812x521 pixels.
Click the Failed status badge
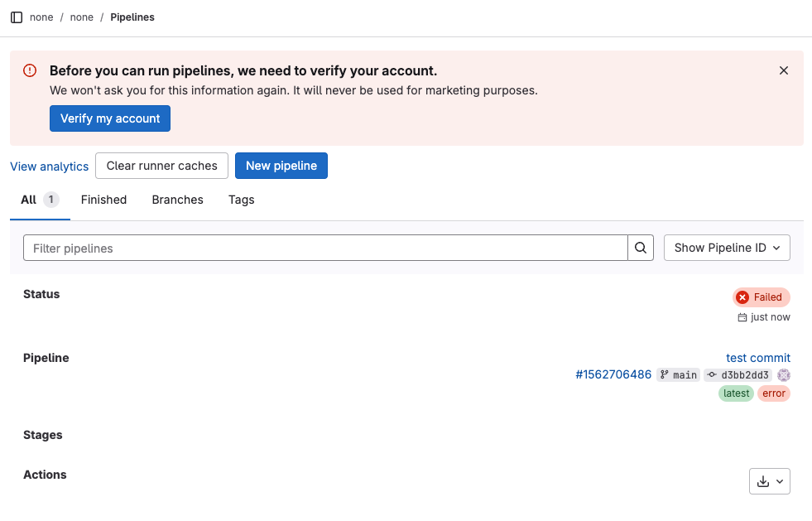coord(762,297)
